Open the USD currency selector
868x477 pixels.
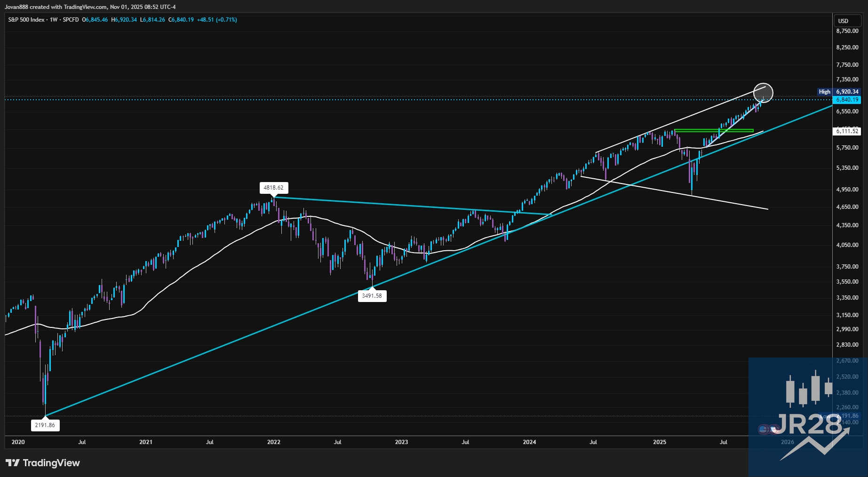[x=847, y=21]
